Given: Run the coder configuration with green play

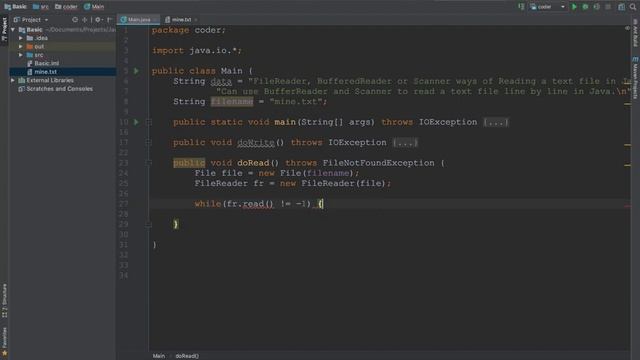Looking at the screenshot, I should [x=574, y=7].
